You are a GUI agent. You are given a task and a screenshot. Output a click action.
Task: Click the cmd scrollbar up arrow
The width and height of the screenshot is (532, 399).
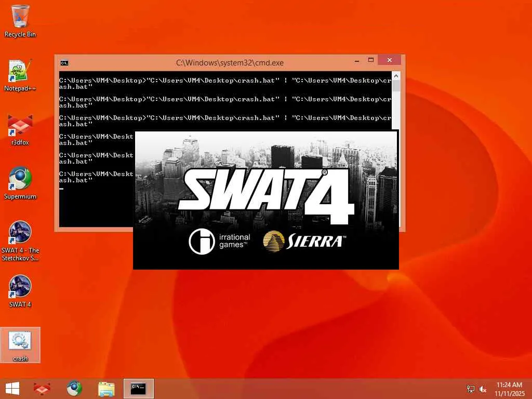click(395, 76)
